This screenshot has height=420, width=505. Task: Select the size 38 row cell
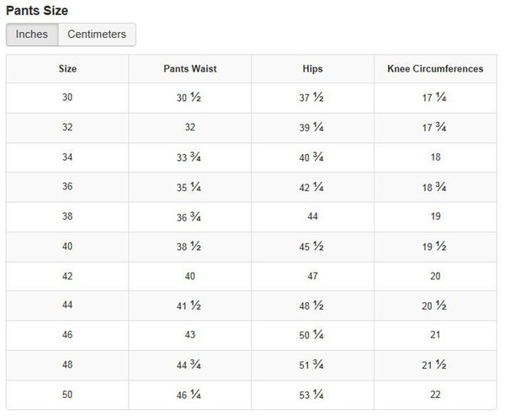[67, 216]
